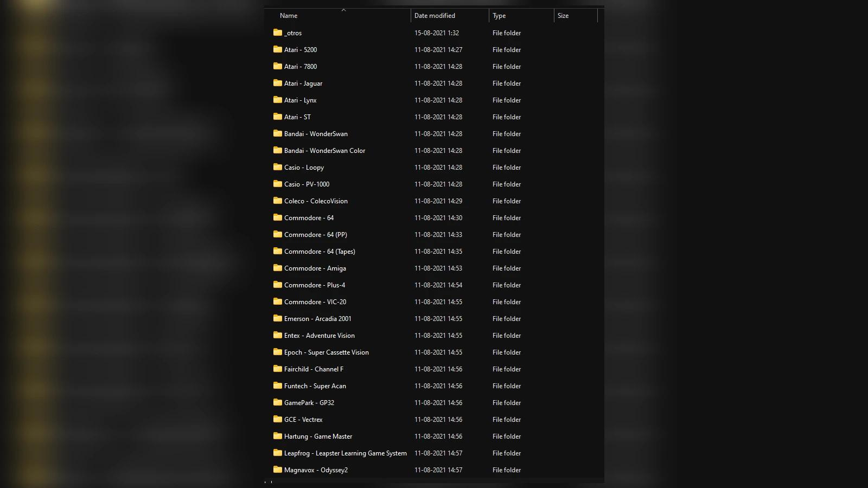
Task: Click the Type column header
Action: point(498,15)
